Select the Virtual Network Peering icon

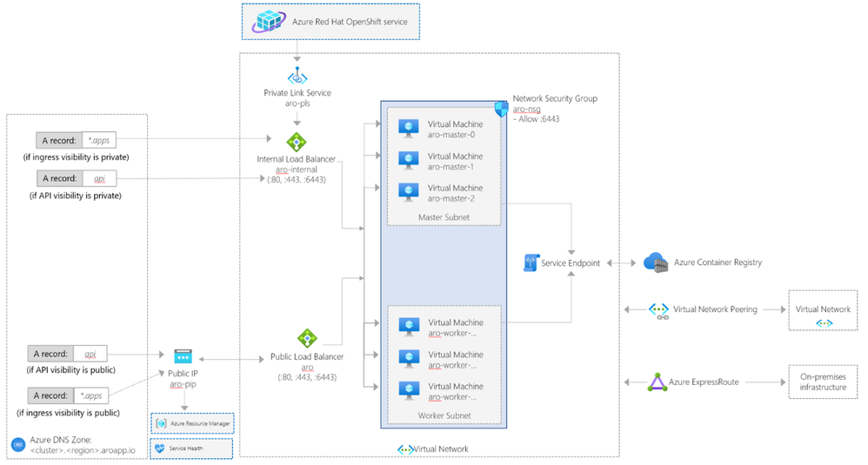(658, 310)
